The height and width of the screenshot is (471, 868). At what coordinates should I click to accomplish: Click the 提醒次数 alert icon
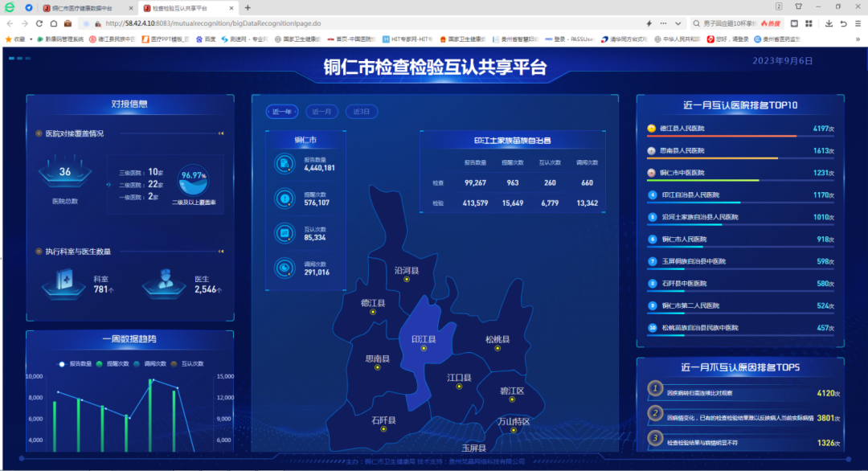285,199
